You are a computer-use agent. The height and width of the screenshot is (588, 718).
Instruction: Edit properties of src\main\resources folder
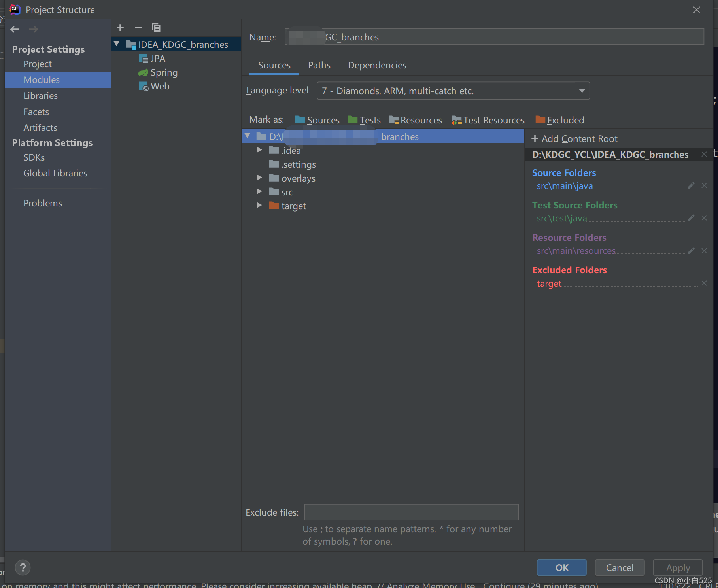pyautogui.click(x=691, y=251)
